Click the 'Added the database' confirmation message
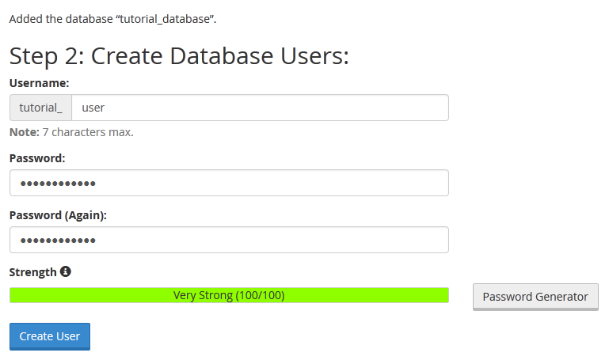Screen dimensions: 609x364 click(112, 19)
